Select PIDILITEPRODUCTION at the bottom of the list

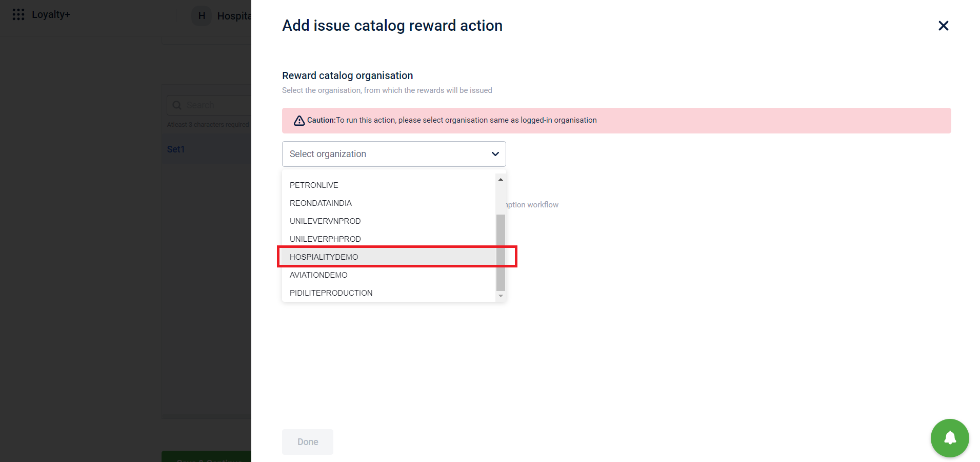[331, 293]
